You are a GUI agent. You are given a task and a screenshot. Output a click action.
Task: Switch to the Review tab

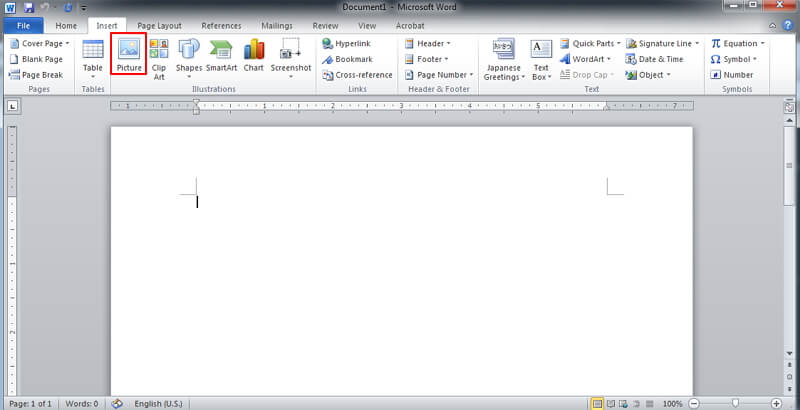click(326, 25)
